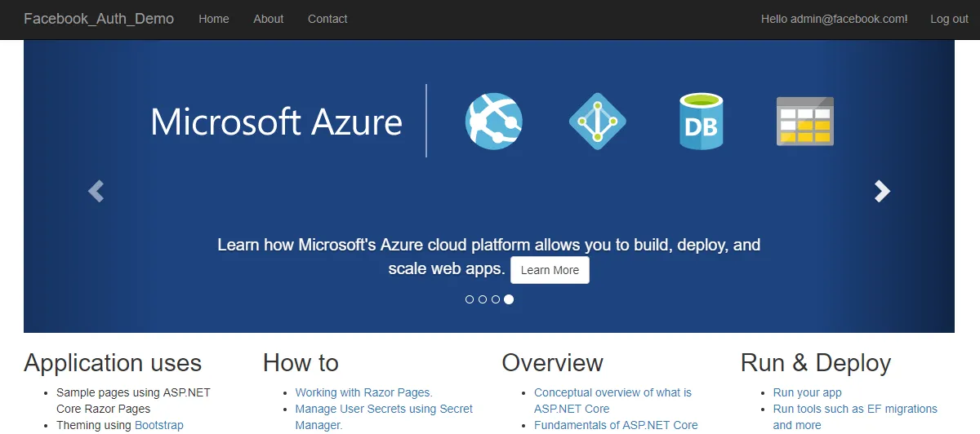Click the Azure web app globe icon
This screenshot has height=434, width=980.
point(493,121)
